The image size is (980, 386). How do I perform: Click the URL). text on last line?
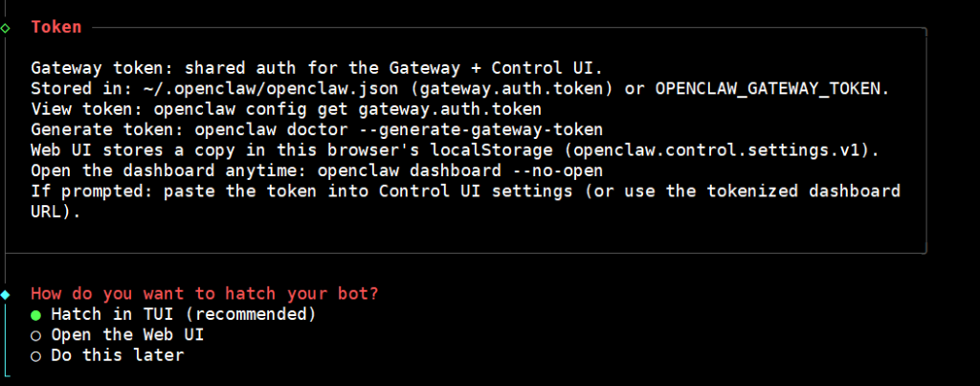56,212
